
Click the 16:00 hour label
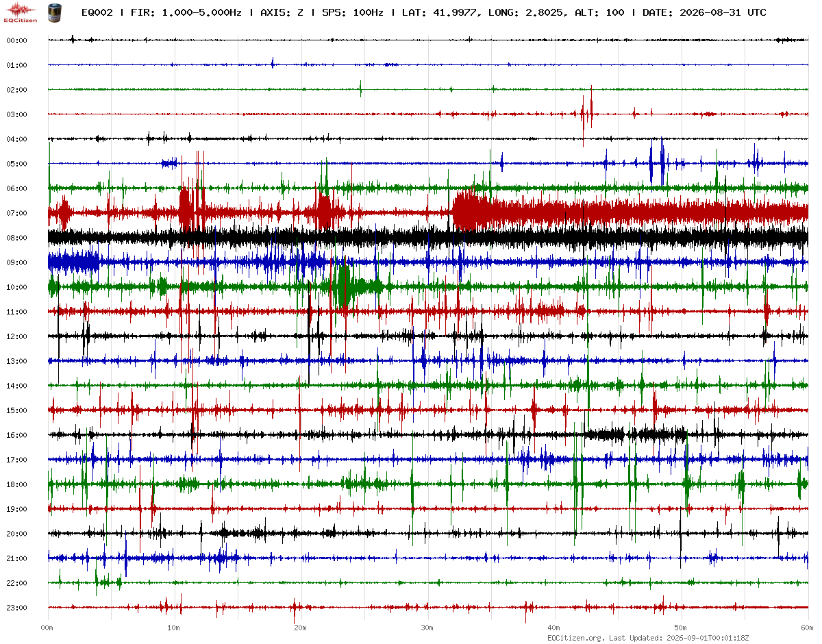(x=16, y=435)
